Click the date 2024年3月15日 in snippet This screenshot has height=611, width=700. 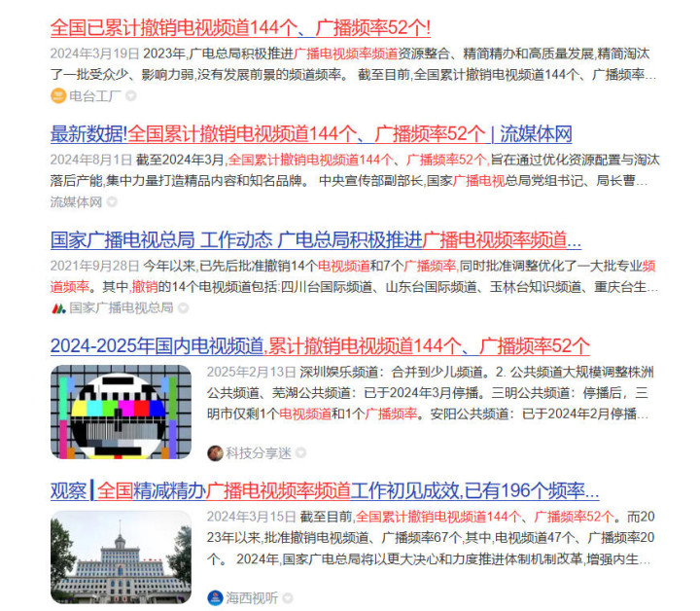coord(252,517)
